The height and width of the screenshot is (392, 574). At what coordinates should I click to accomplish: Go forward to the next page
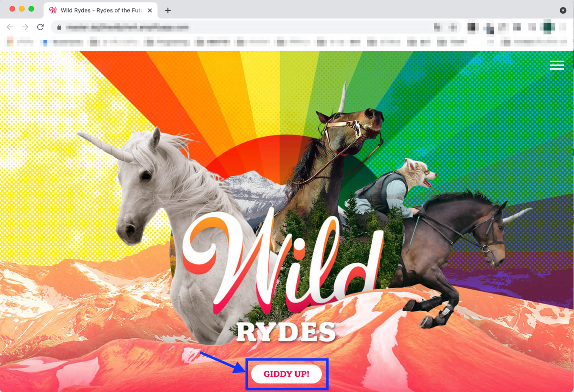pyautogui.click(x=25, y=27)
